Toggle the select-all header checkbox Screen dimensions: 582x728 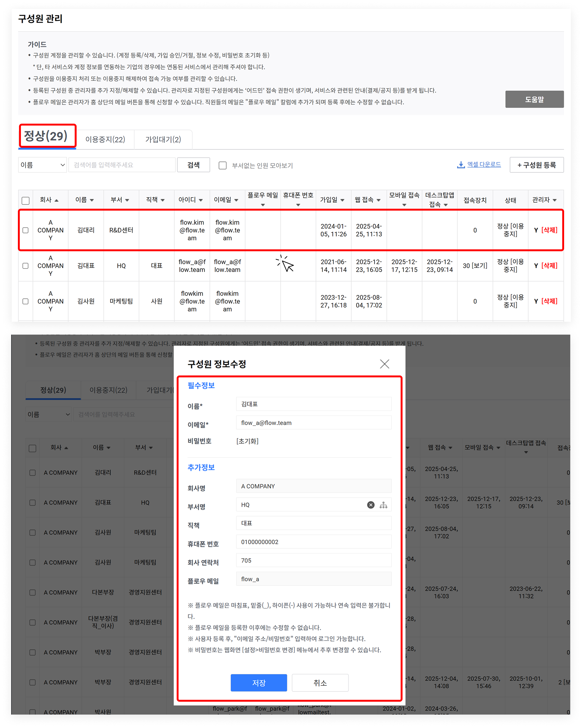pyautogui.click(x=25, y=201)
